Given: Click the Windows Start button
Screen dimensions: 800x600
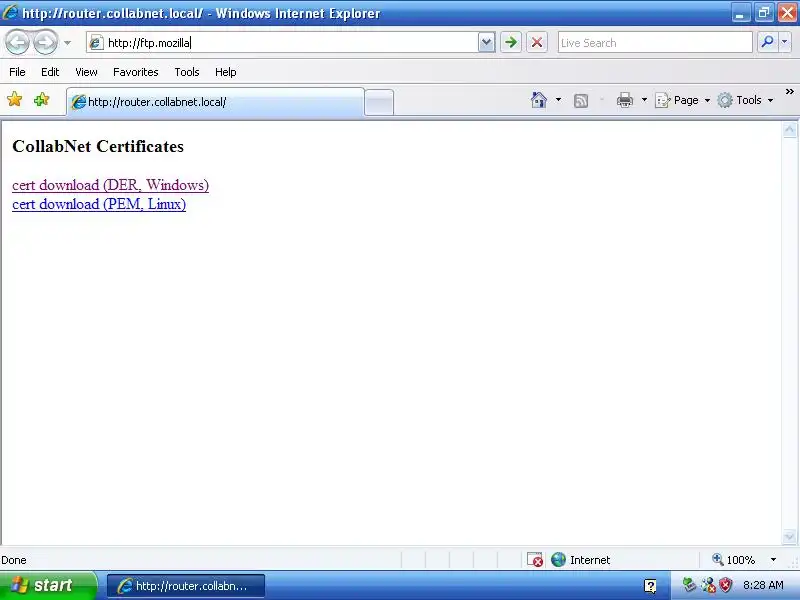Looking at the screenshot, I should [48, 585].
